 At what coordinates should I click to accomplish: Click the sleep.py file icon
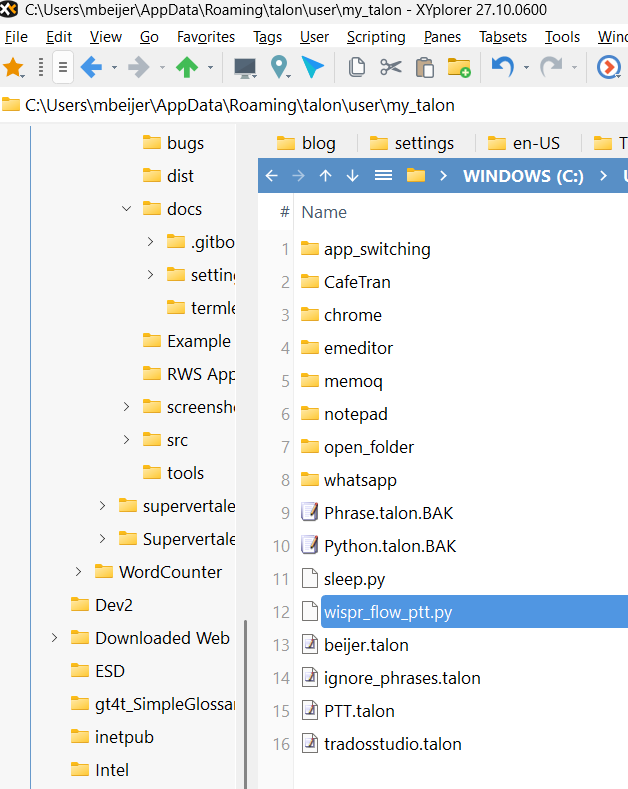(309, 579)
